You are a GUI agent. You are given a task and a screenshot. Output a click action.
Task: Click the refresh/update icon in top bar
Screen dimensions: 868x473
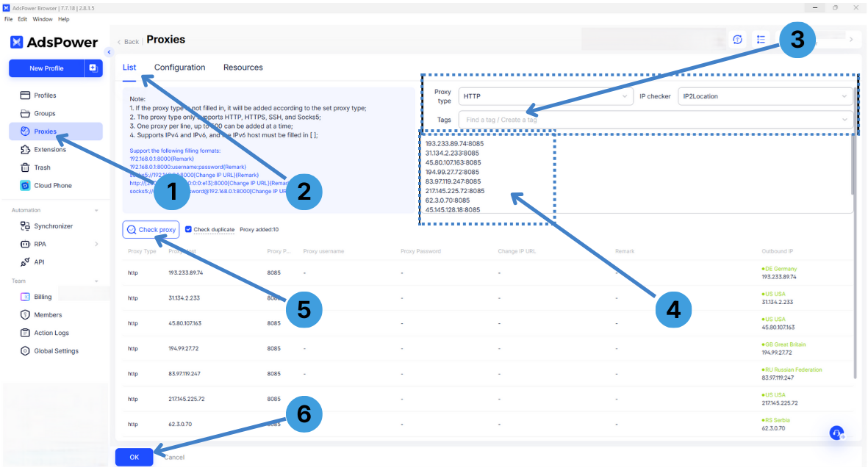[737, 39]
